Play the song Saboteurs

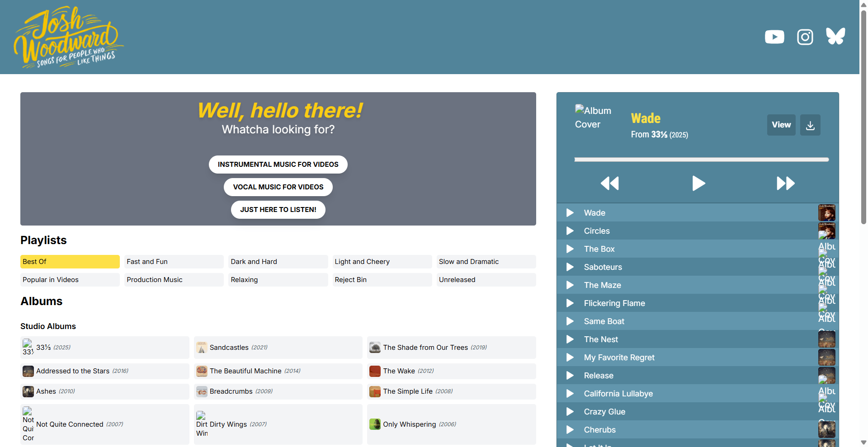coord(570,267)
